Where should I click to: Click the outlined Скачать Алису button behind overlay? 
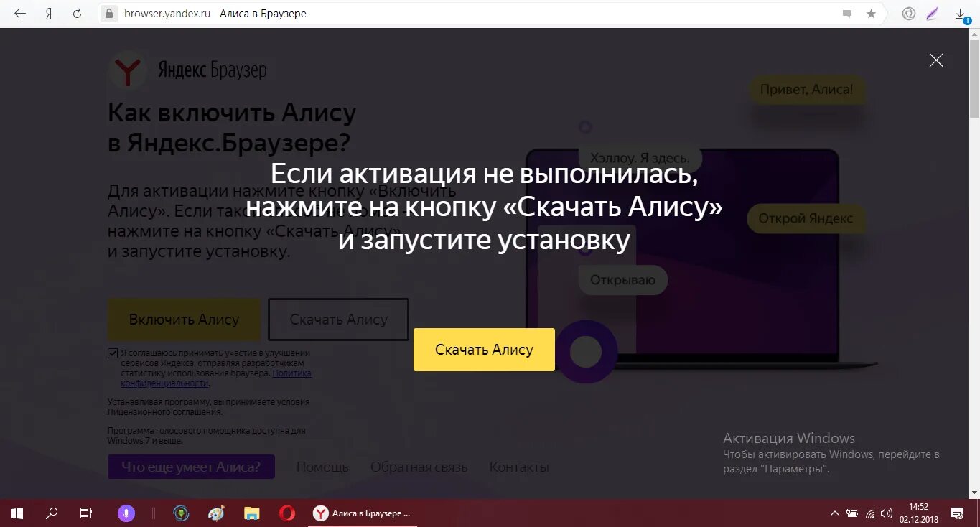coord(338,320)
